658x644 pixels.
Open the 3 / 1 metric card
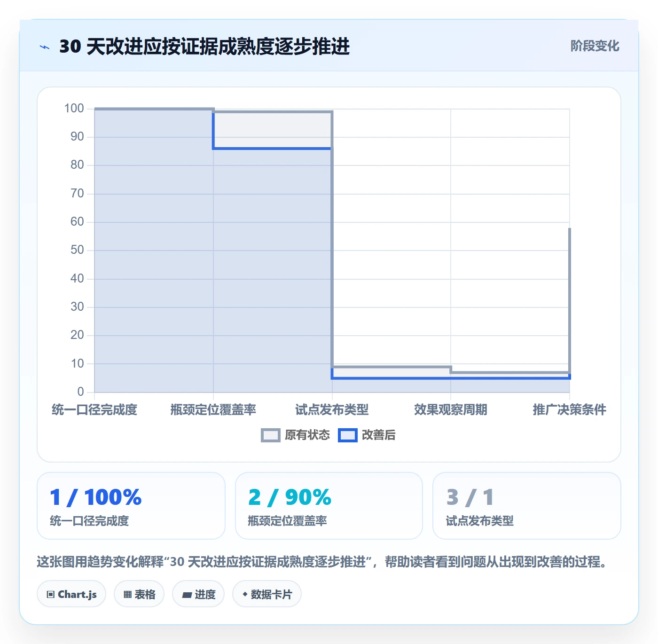pos(527,506)
